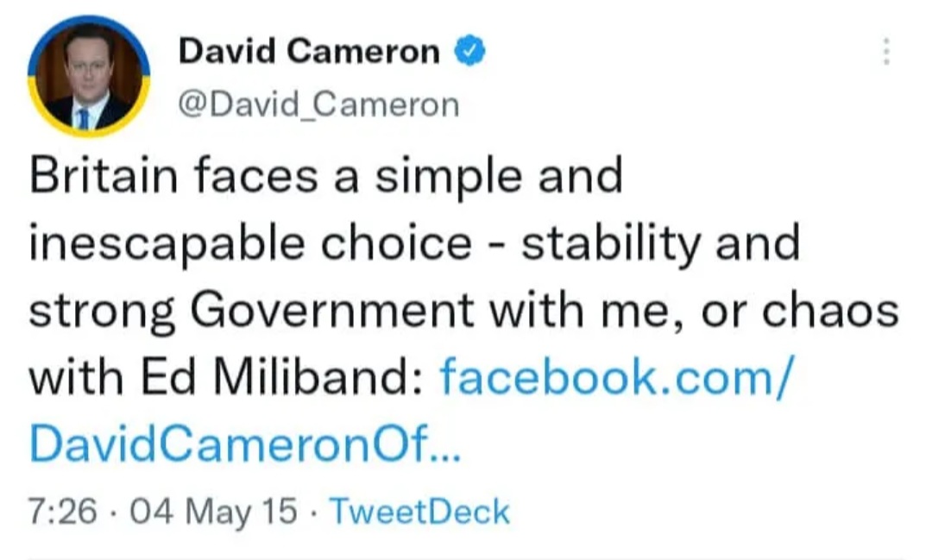Open the three-dot more options menu
The width and height of the screenshot is (932, 560).
coord(886,52)
